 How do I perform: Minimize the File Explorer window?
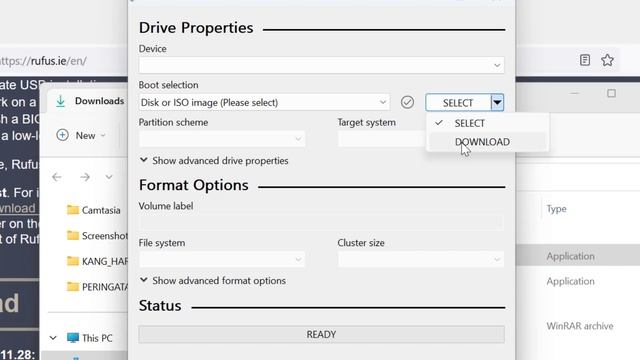coord(575,93)
